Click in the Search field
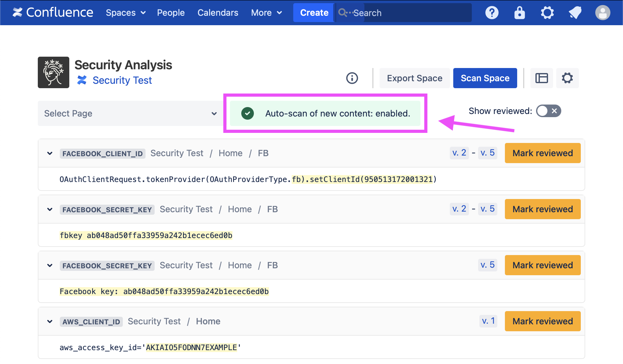Image resolution: width=623 pixels, height=364 pixels. coord(409,13)
